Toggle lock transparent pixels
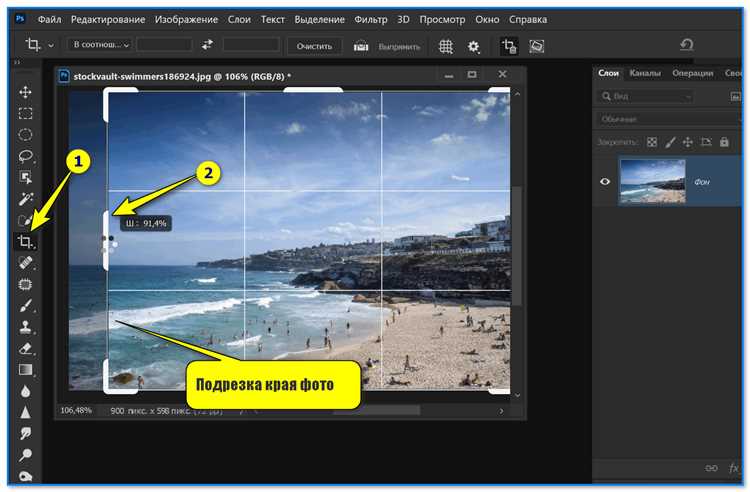This screenshot has height=492, width=750. click(x=653, y=143)
